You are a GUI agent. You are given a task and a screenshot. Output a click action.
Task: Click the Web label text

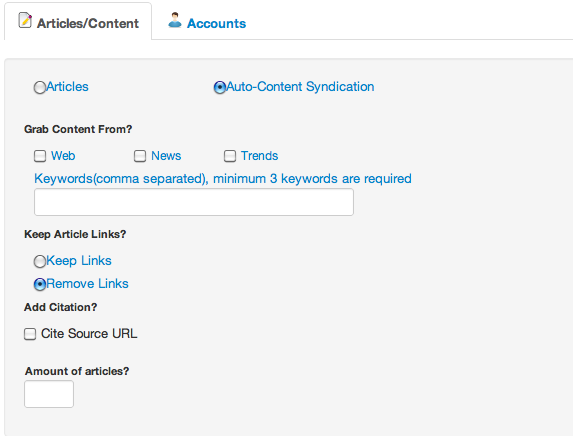point(63,156)
